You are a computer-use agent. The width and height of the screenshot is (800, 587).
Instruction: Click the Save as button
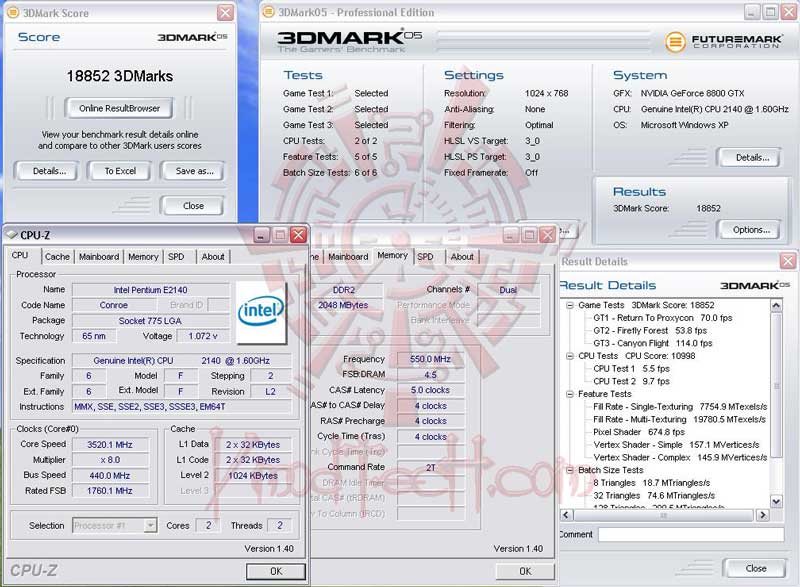pos(194,171)
